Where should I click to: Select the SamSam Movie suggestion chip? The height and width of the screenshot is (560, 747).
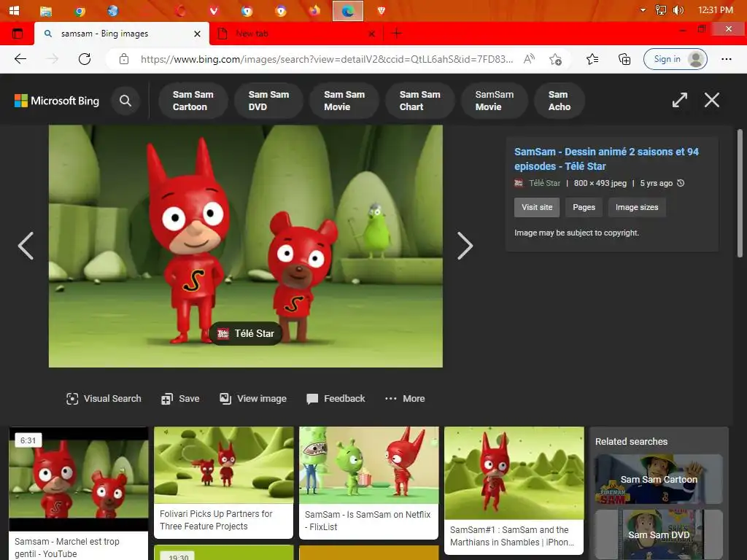click(x=494, y=101)
